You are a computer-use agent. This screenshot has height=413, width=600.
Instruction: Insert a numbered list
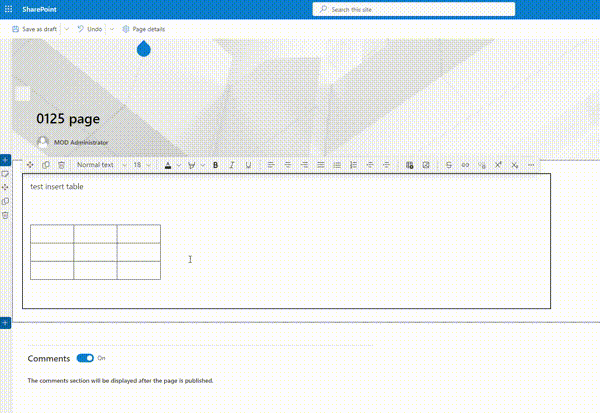353,165
